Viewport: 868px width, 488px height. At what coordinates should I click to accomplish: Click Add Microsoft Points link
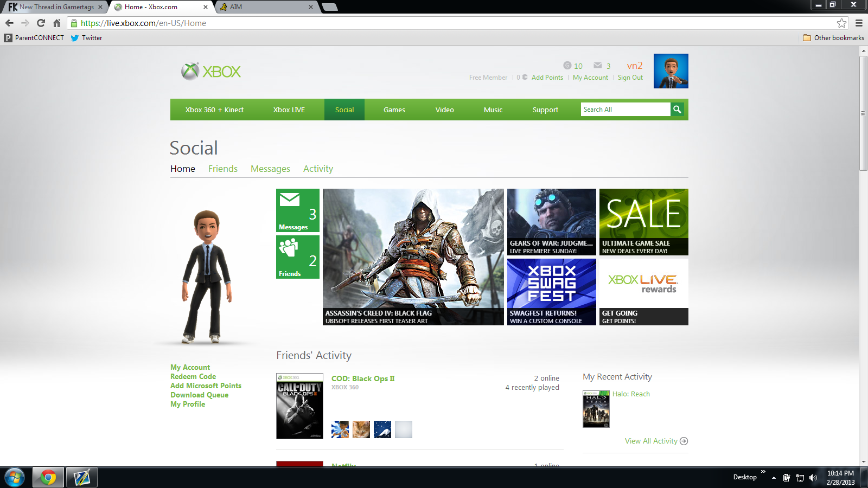[206, 386]
